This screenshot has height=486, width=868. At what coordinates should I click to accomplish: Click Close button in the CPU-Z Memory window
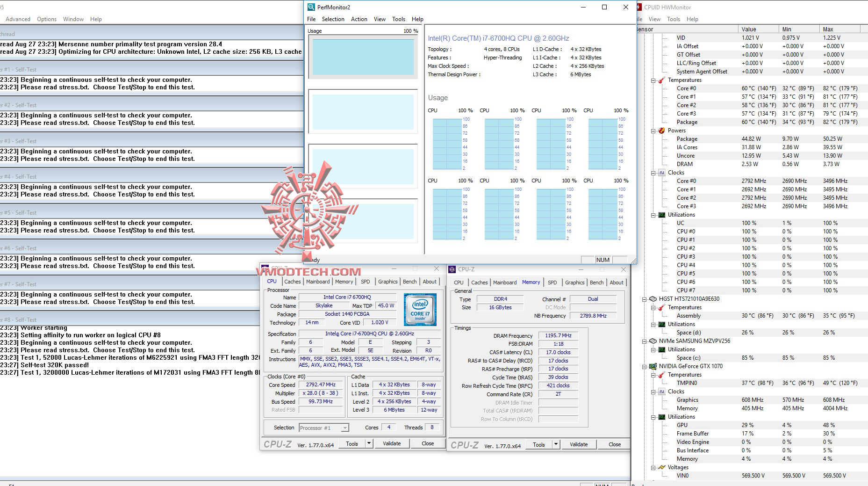[615, 444]
